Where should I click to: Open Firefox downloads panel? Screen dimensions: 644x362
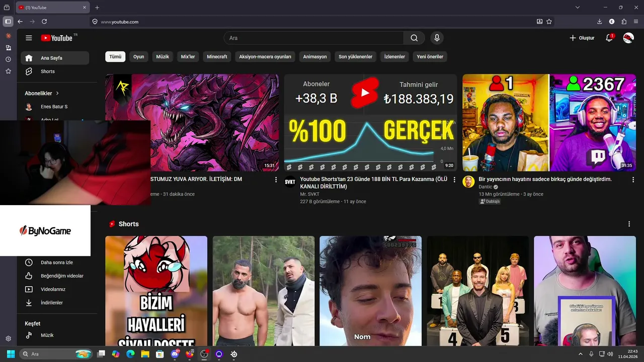[599, 22]
